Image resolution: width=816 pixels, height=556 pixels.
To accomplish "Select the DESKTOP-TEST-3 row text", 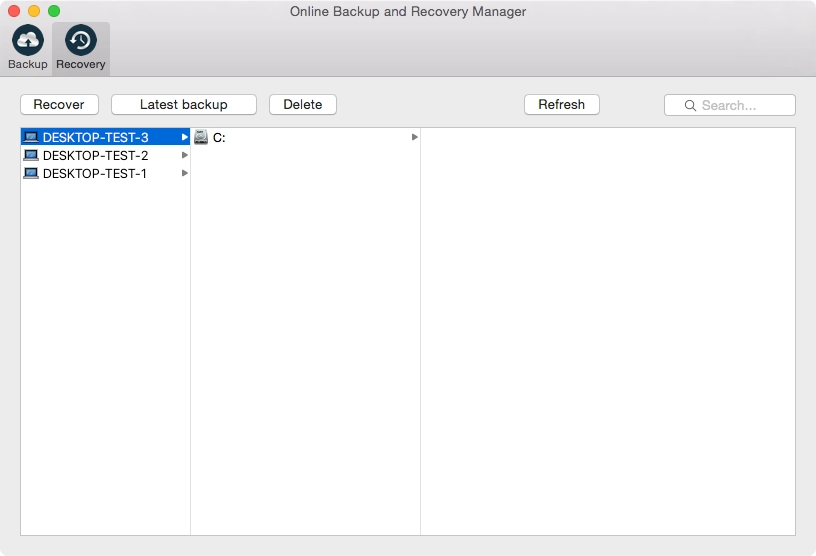I will (96, 137).
